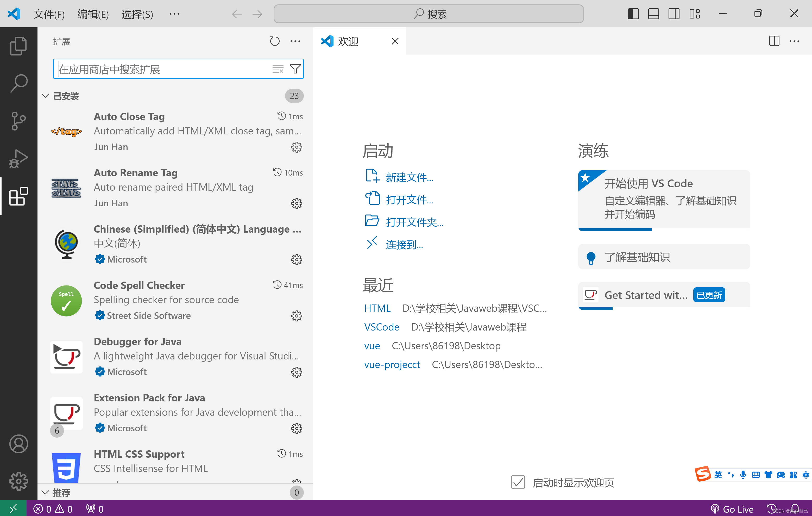The width and height of the screenshot is (812, 516).
Task: Click Go Live in status bar
Action: (x=732, y=508)
